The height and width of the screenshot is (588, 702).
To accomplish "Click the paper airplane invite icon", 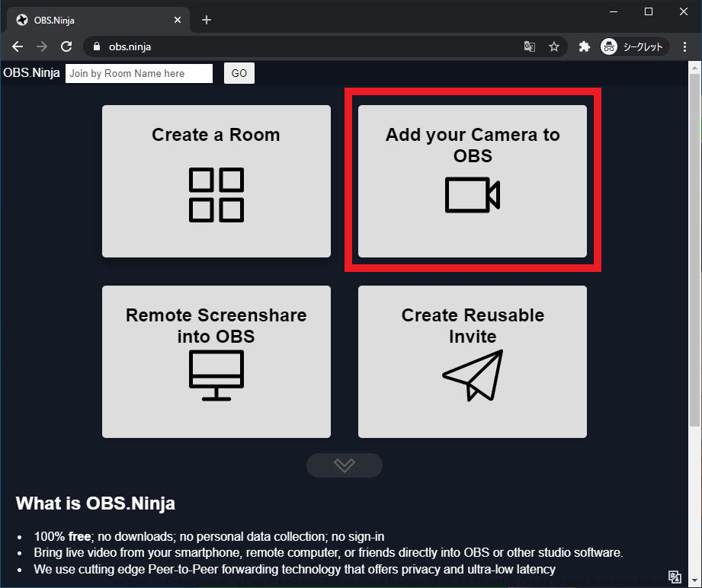I will tap(473, 375).
